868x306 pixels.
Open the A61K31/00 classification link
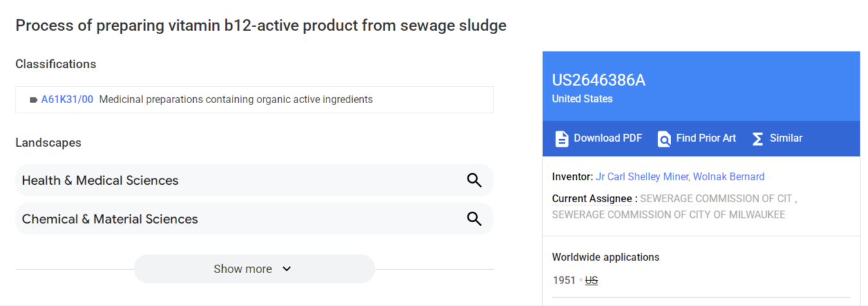[67, 99]
